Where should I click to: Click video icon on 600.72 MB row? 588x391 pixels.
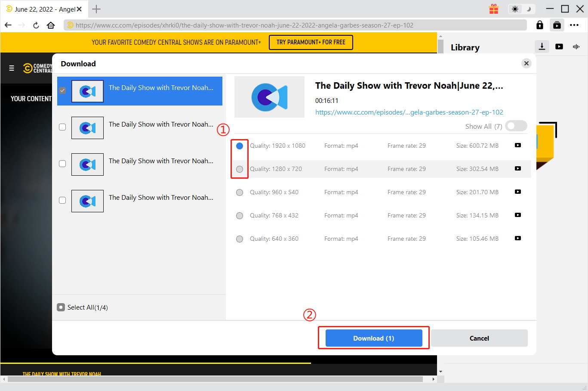518,145
